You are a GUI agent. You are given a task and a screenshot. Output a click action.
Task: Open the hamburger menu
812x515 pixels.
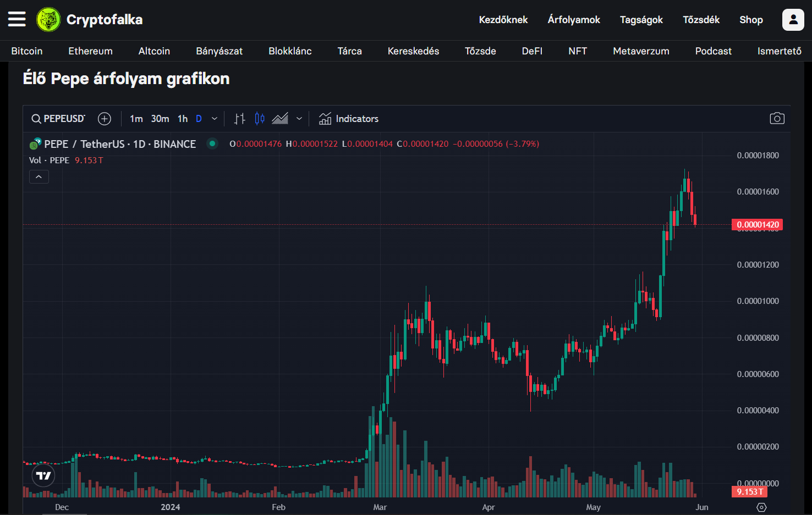click(x=17, y=19)
